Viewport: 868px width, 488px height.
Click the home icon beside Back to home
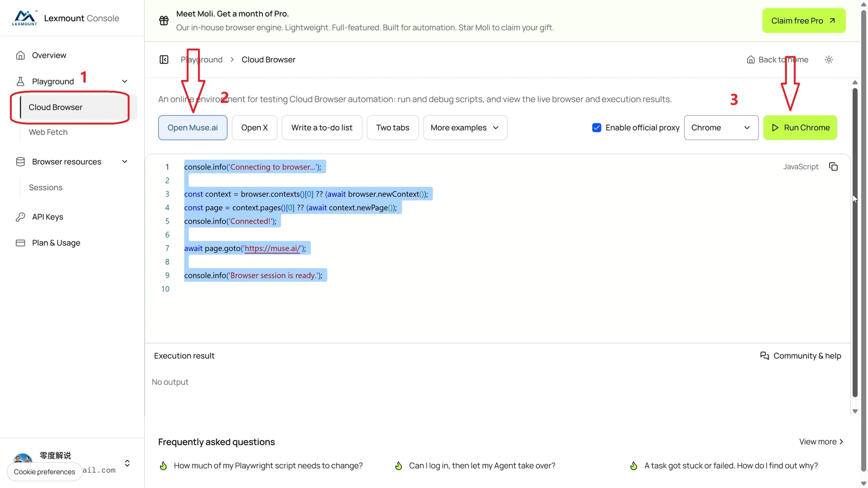(x=751, y=60)
